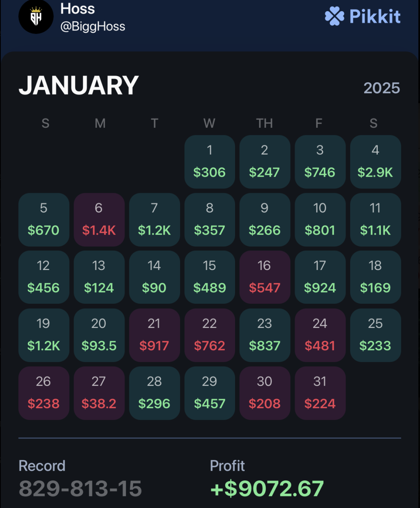Select the January 29 tile showing $457
Screen dimensions: 420x508
[x=209, y=393]
